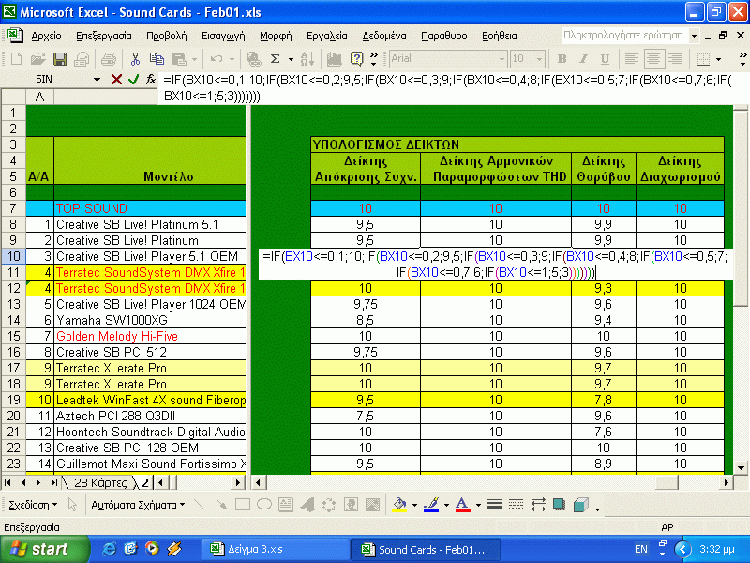Image resolution: width=750 pixels, height=563 pixels.
Task: Switch to Δείγμα 3.xls taskbar window
Action: 276,550
